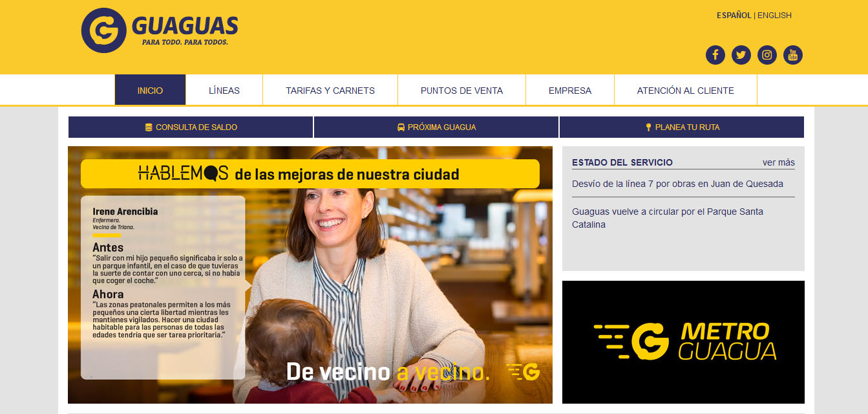
Task: Go to the Inicio menu tab
Action: (x=150, y=90)
